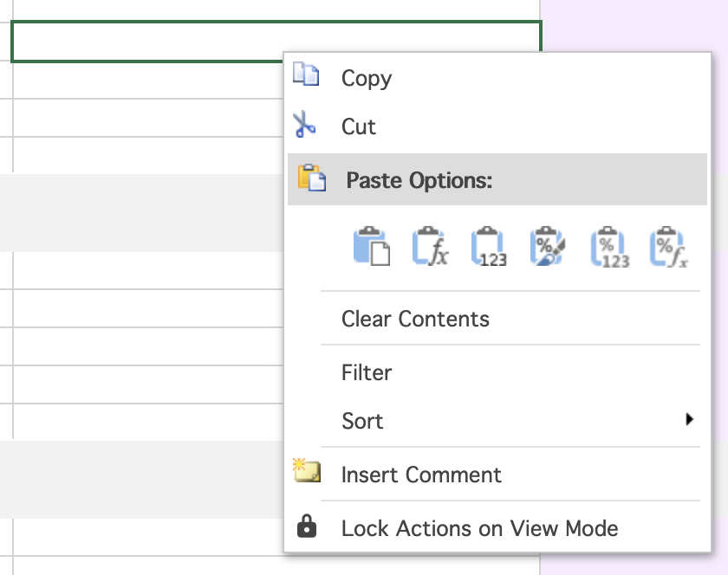Click the scissors icon beside Cut
The height and width of the screenshot is (575, 728).
[x=305, y=126]
